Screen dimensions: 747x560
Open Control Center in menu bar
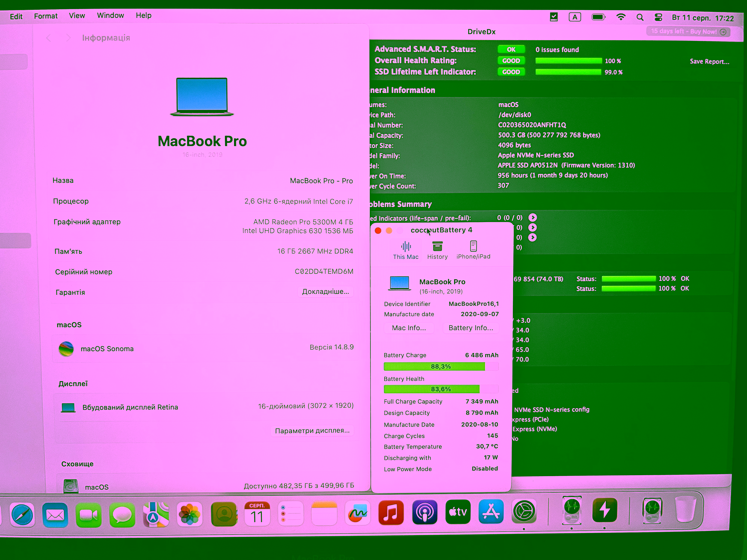(x=658, y=17)
